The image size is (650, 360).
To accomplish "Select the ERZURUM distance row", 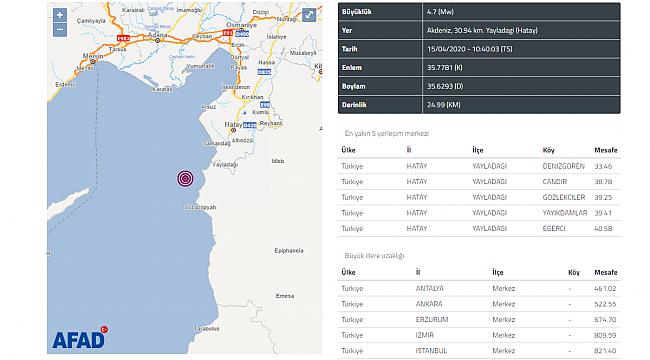I will (x=479, y=320).
